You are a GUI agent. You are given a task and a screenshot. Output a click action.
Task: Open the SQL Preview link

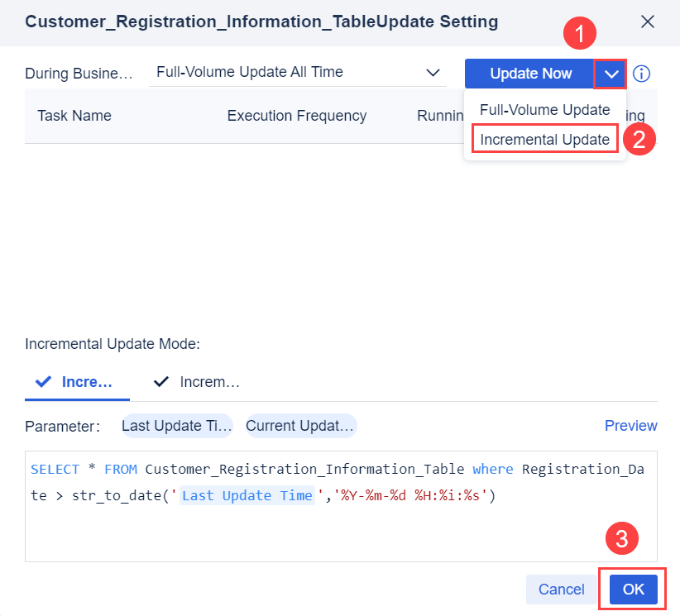tap(631, 425)
